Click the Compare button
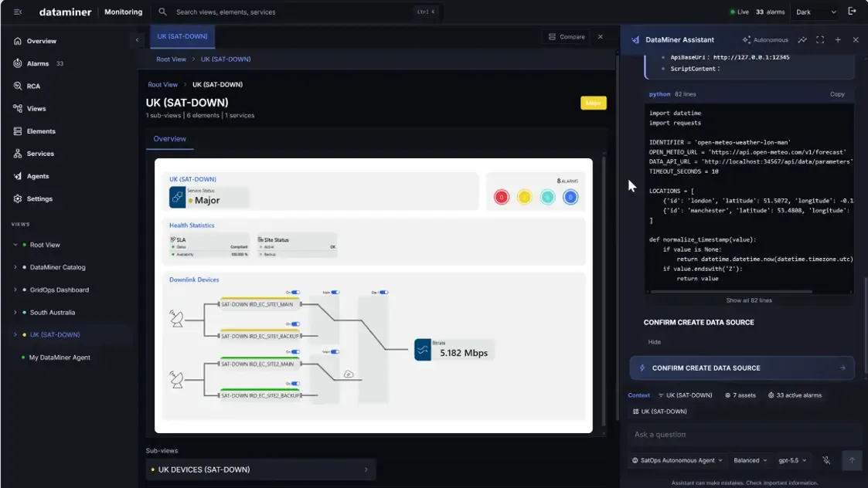 567,36
